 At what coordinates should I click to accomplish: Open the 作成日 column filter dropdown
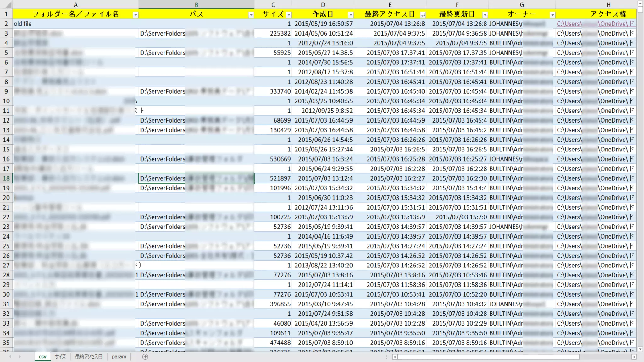(x=351, y=15)
